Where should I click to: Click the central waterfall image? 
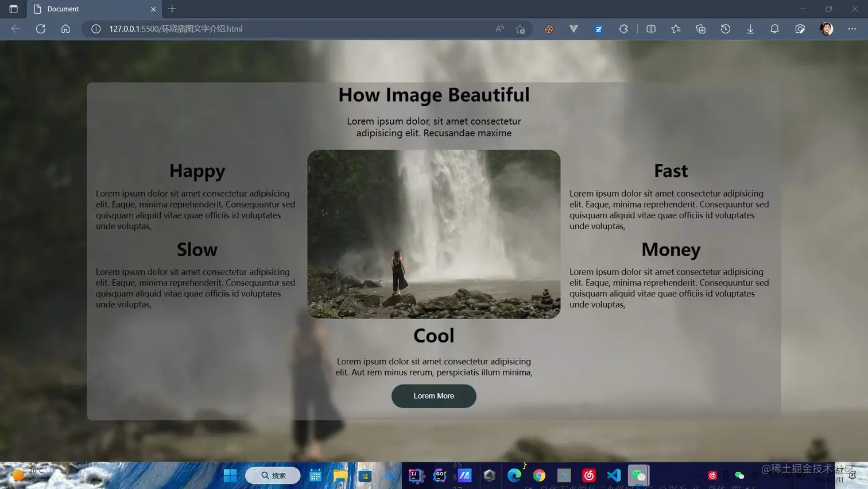pos(434,234)
